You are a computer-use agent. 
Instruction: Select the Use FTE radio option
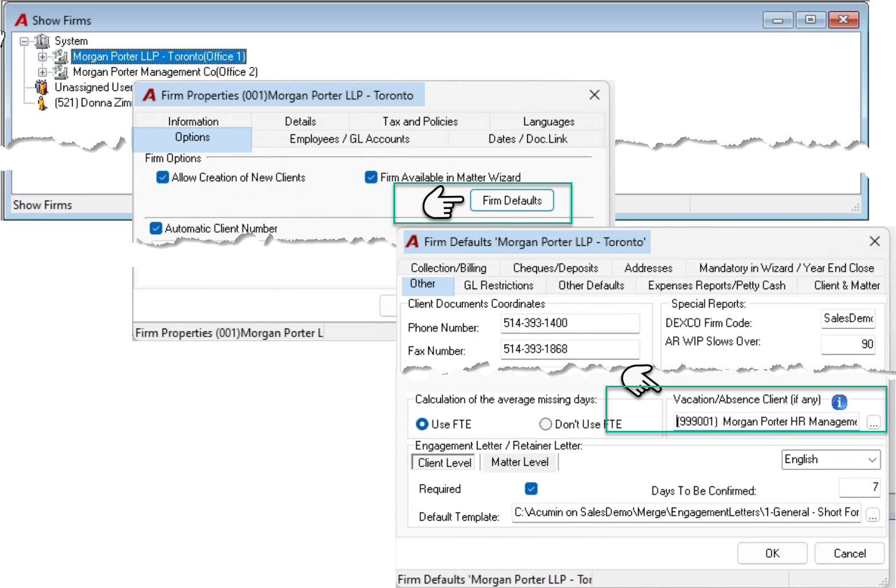423,424
